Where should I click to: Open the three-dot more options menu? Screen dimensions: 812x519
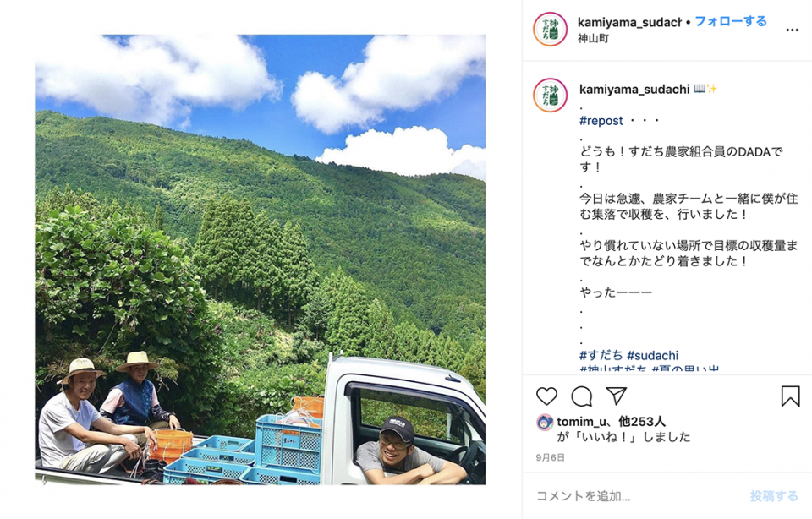click(x=792, y=30)
